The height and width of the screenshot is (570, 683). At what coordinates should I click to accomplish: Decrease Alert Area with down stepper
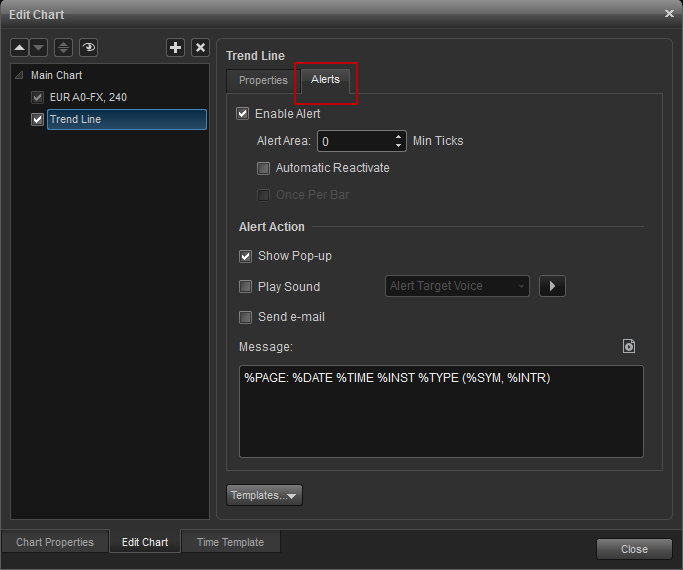point(399,145)
